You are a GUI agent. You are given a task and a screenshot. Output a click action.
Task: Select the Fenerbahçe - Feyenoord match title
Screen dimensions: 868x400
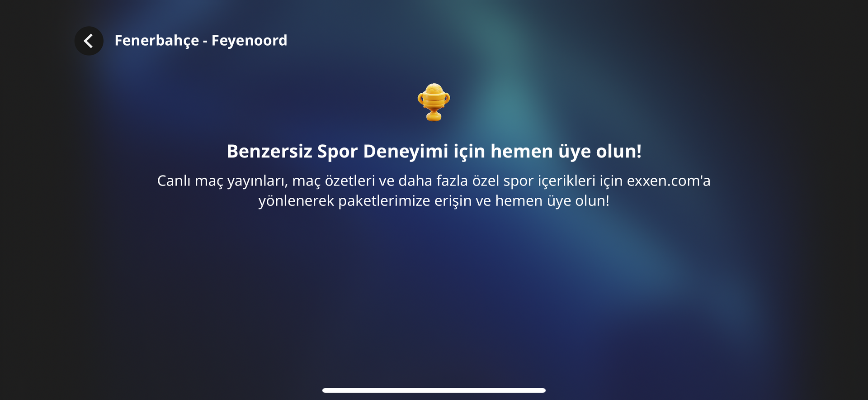pos(201,41)
